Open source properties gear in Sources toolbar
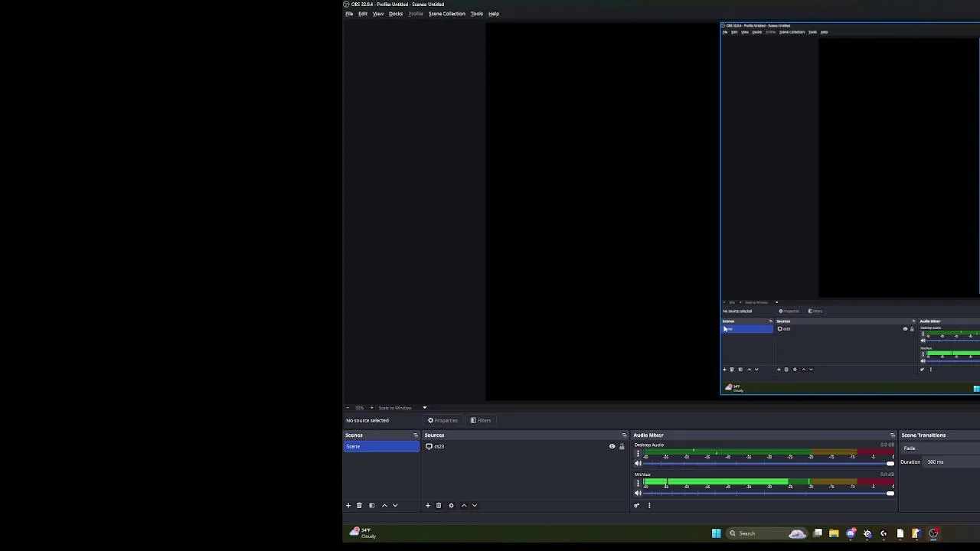This screenshot has width=980, height=551. coord(451,505)
